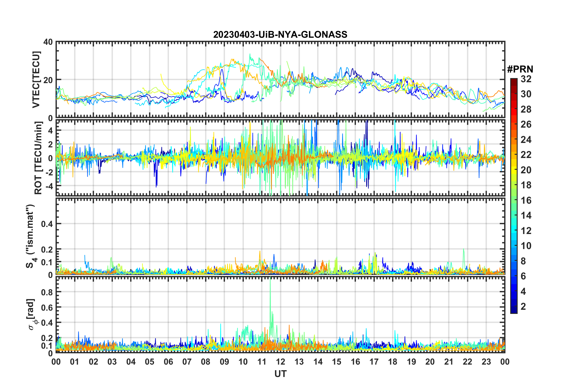The height and width of the screenshot is (392, 561).
Task: Click x-axis hour tick label 14
Action: coord(318,362)
